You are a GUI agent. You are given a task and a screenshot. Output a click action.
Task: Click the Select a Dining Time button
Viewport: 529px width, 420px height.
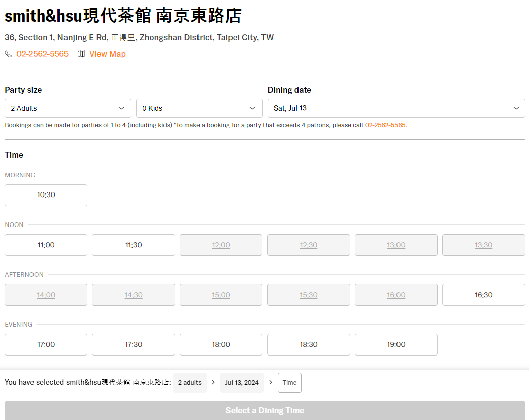265,410
